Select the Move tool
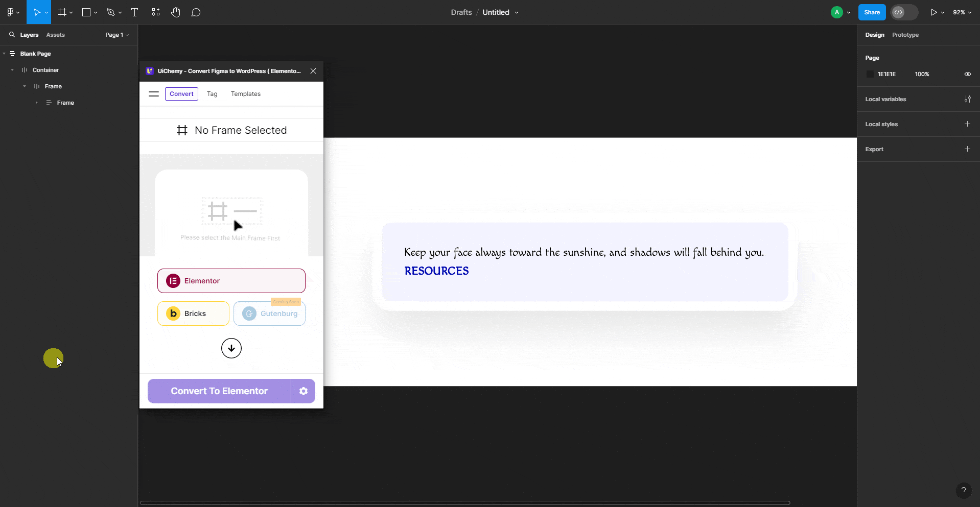 (36, 12)
